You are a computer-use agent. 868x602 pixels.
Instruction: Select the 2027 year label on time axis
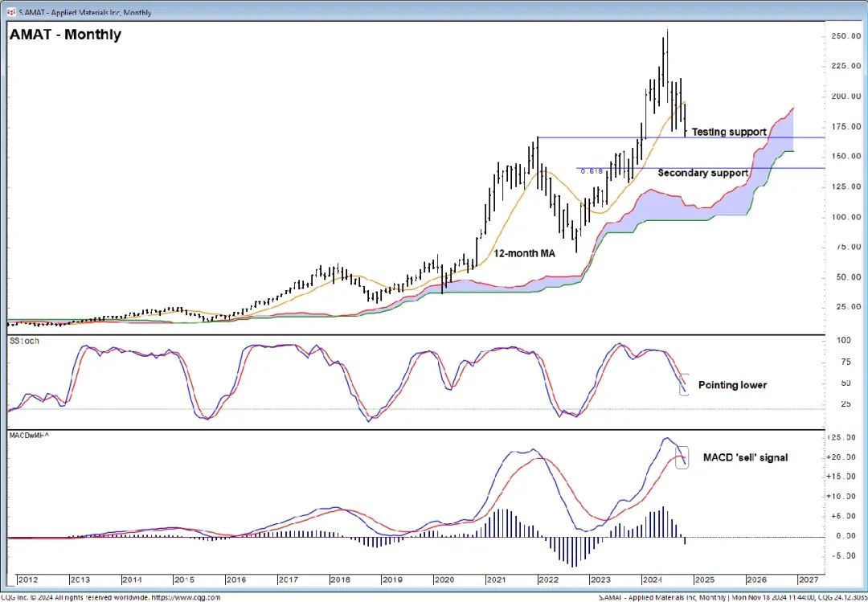(807, 579)
